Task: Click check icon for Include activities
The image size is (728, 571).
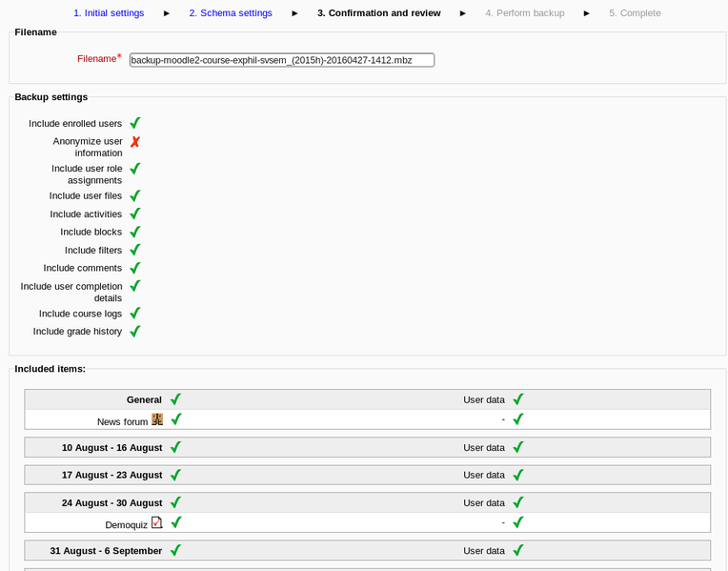Action: 135,214
